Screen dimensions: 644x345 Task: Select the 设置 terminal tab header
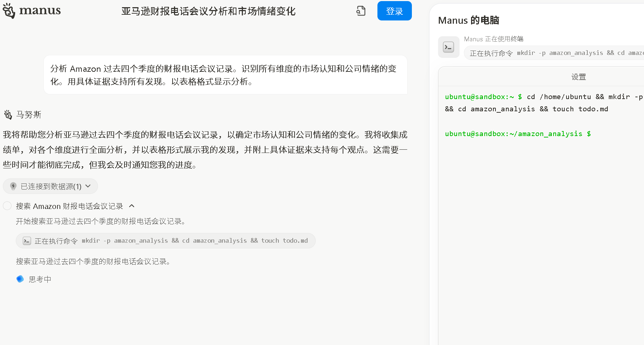[x=579, y=77]
